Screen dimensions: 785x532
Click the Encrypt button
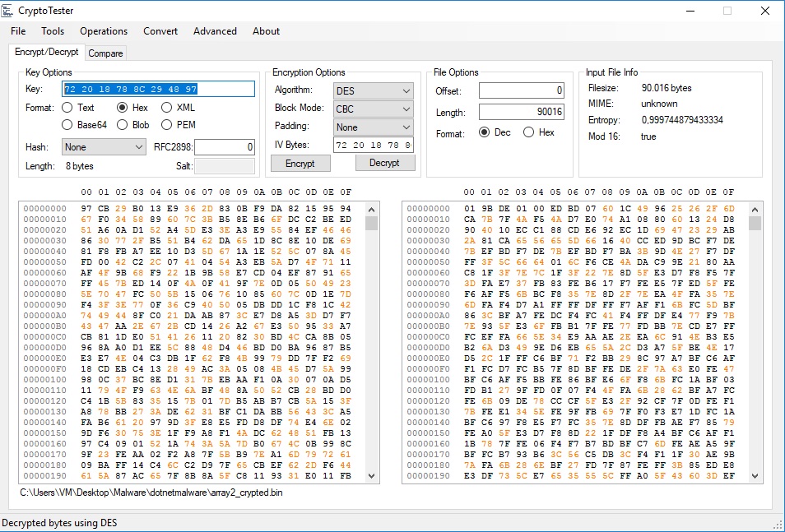pos(300,164)
